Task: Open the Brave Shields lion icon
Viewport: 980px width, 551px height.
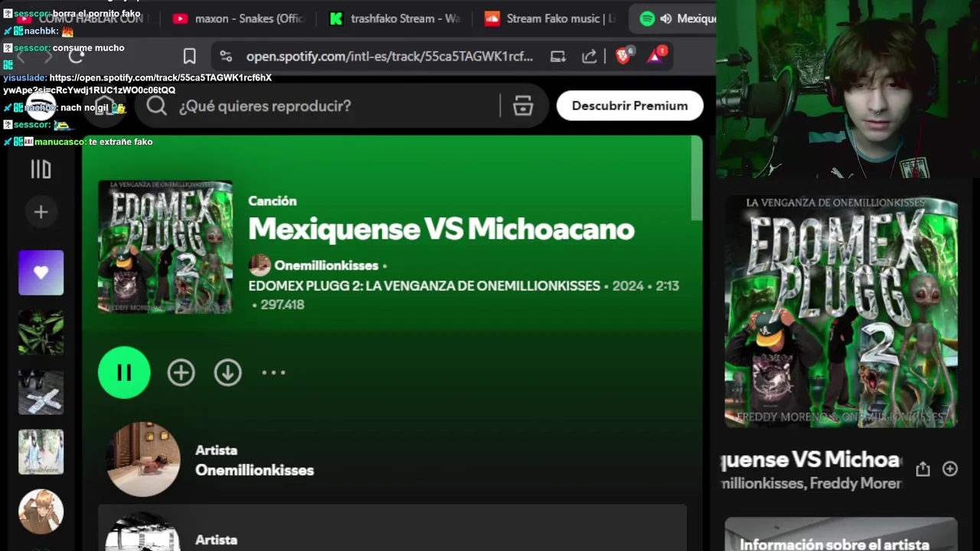Action: pyautogui.click(x=623, y=55)
